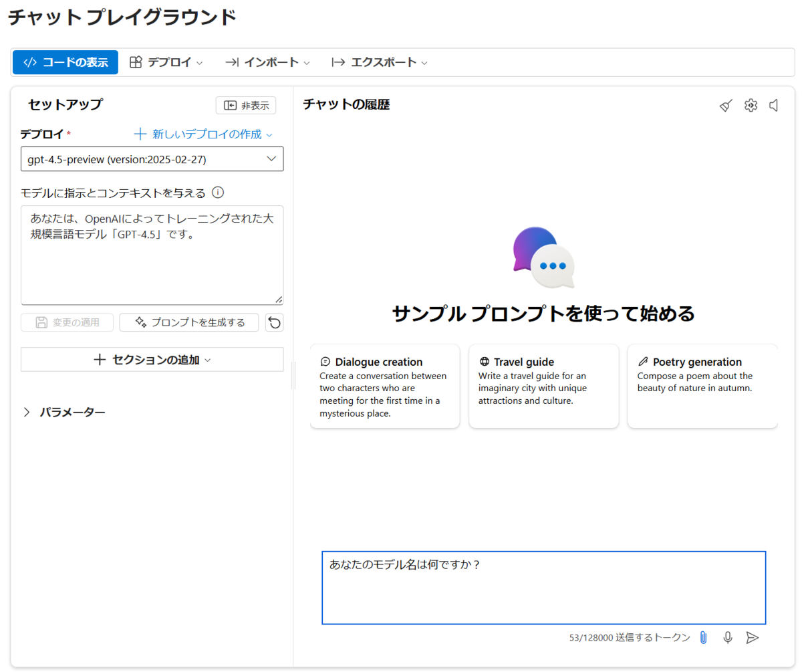This screenshot has width=802, height=672.
Task: Click the コードの表示 button
Action: [x=65, y=62]
